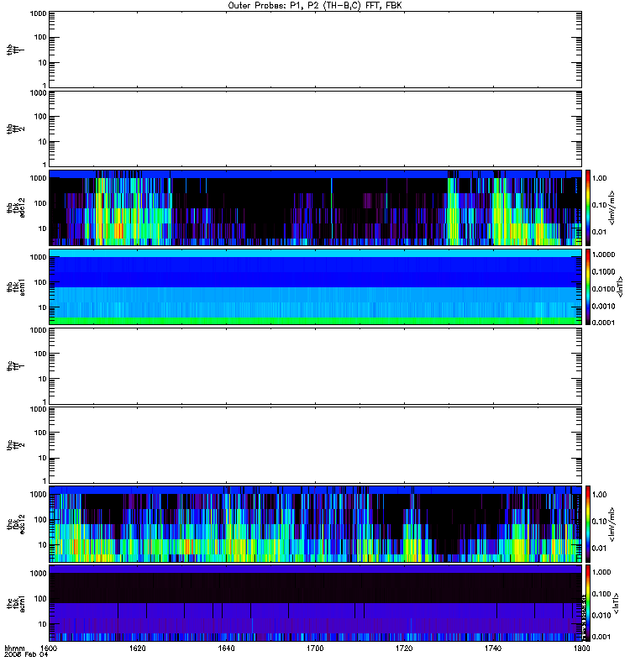Select the '0.0001' tick on thb scm1 color bar
The width and height of the screenshot is (630, 672).
603,323
